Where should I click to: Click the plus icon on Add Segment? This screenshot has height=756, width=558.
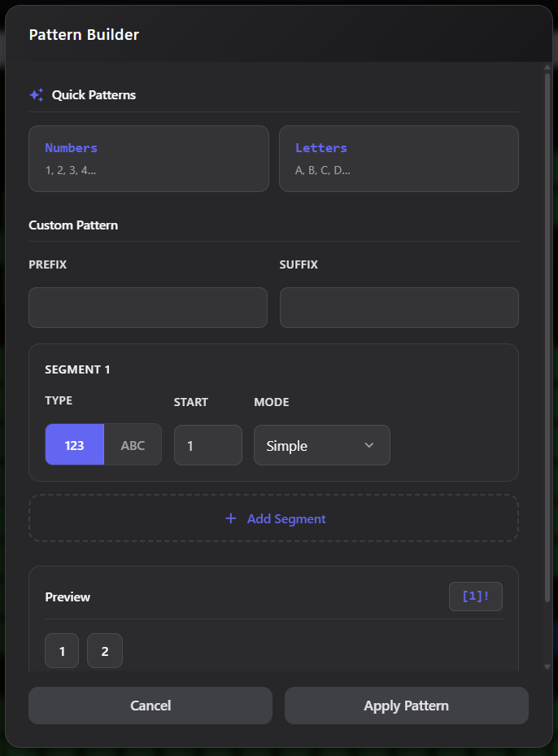[230, 518]
